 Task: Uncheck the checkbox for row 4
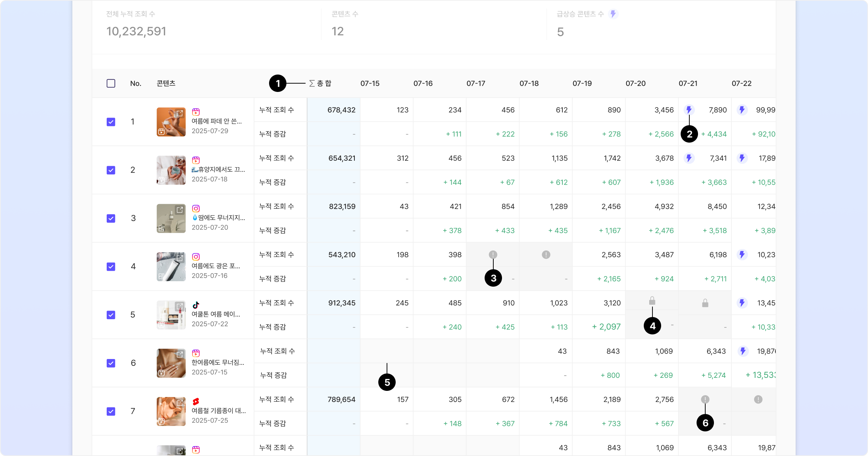111,267
